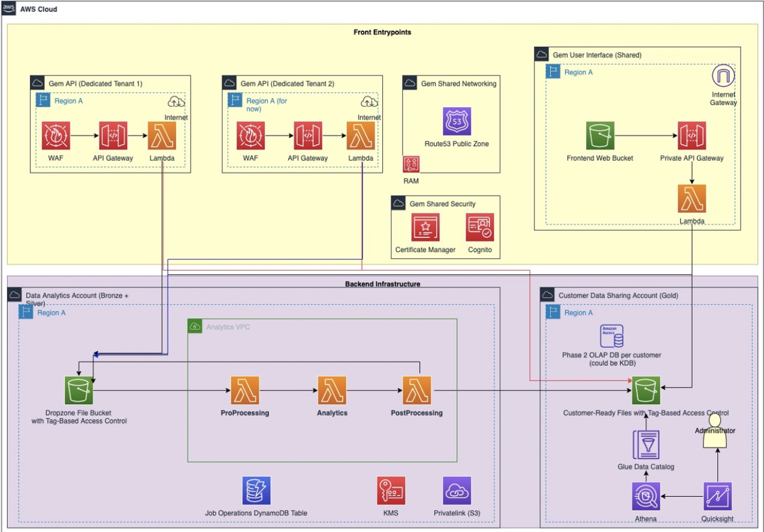Image resolution: width=764 pixels, height=532 pixels.
Task: Click the 'Backend Infrastructure' heading
Action: coord(382,284)
